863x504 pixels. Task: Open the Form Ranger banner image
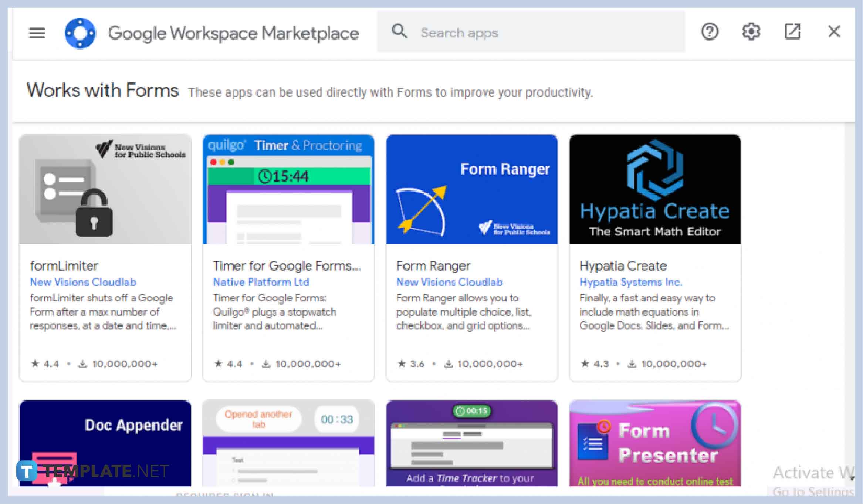(x=471, y=189)
